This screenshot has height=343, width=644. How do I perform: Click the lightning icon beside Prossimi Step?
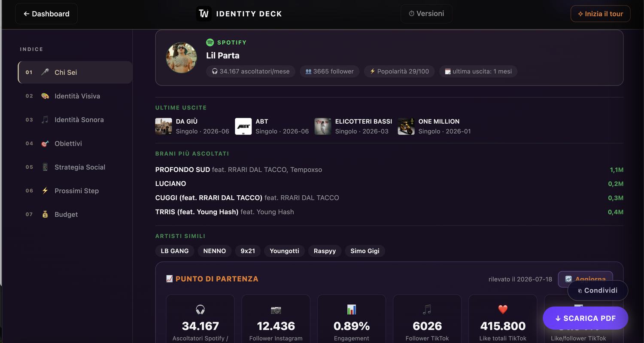point(45,191)
